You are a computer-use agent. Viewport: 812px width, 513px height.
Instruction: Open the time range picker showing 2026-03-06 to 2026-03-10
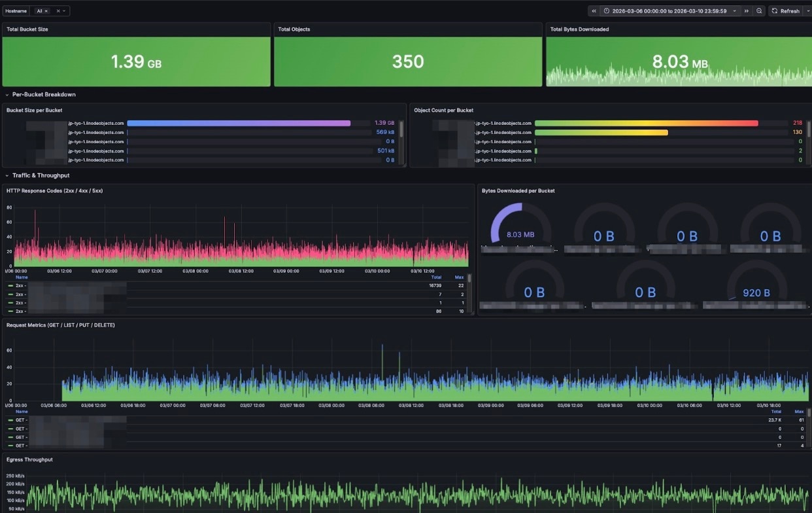click(667, 10)
